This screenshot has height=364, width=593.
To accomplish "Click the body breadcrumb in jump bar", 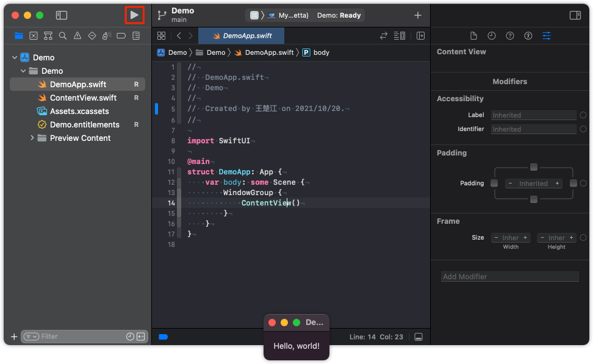I will [x=321, y=52].
